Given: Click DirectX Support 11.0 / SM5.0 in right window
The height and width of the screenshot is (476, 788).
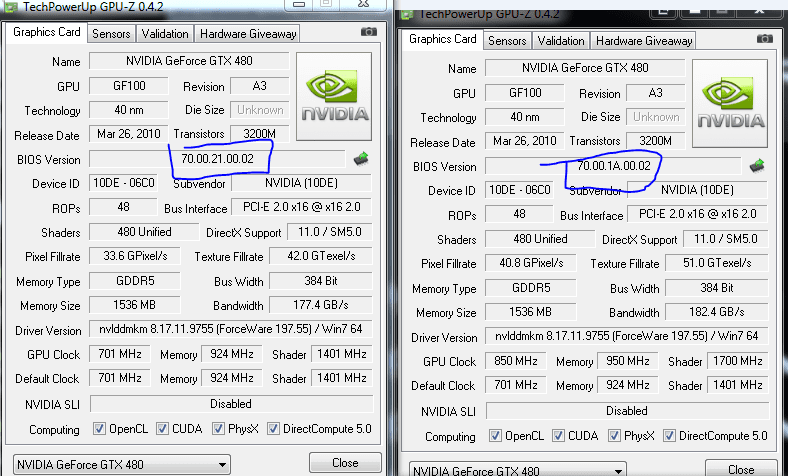Looking at the screenshot, I should coord(726,239).
